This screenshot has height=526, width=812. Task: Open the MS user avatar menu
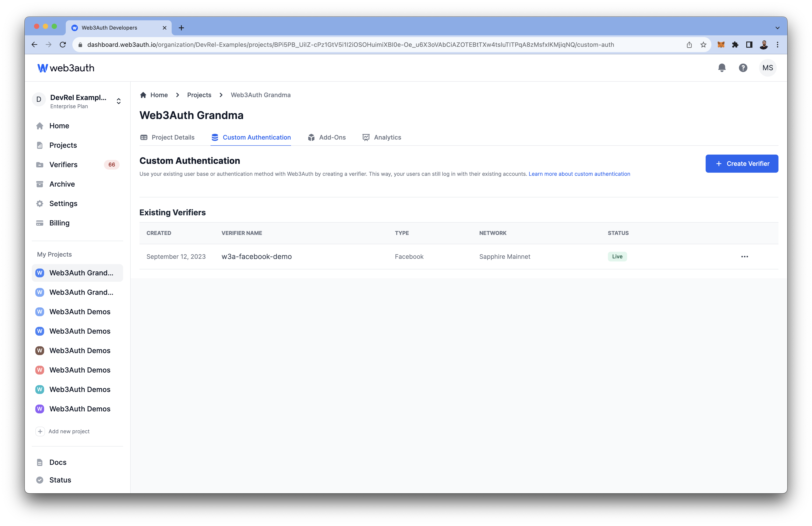pyautogui.click(x=767, y=68)
